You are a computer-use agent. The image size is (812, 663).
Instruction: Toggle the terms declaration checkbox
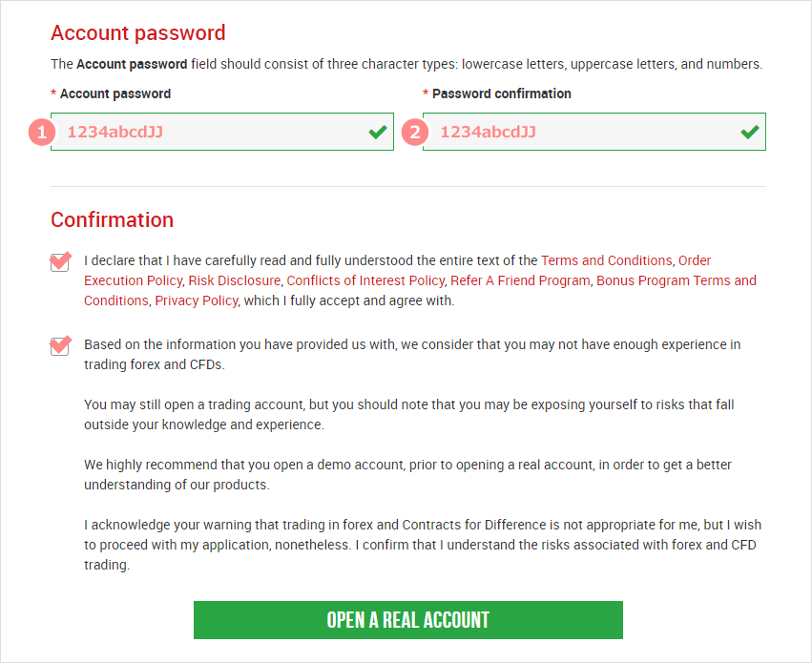[59, 262]
